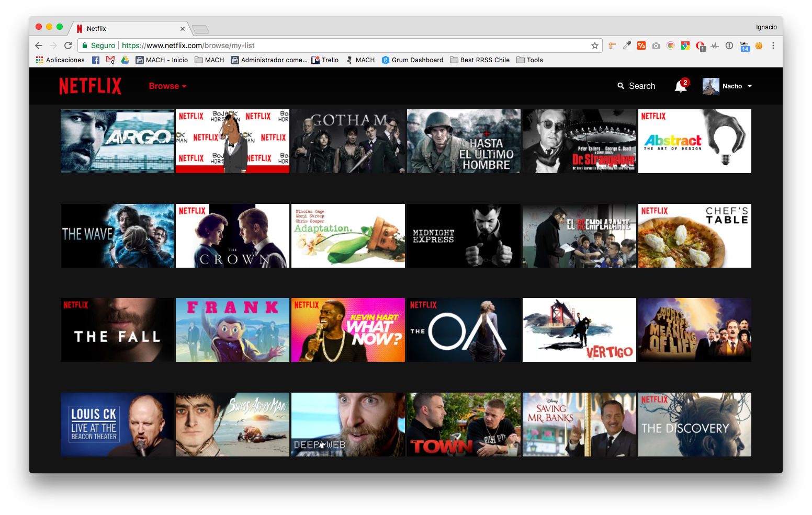Open the cookie manager extension
The image size is (812, 515).
pos(759,45)
